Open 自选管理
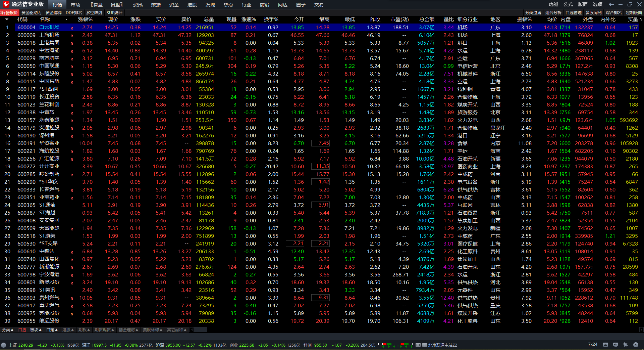 pos(574,13)
